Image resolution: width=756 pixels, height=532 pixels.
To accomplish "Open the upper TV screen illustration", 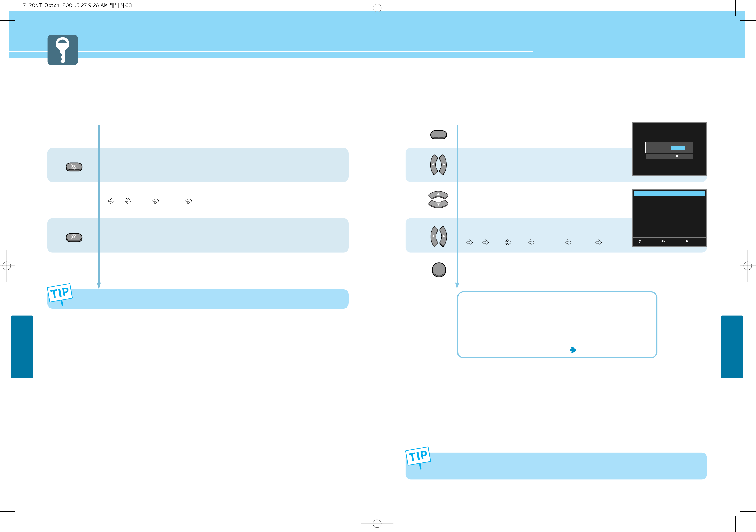I will [x=669, y=149].
